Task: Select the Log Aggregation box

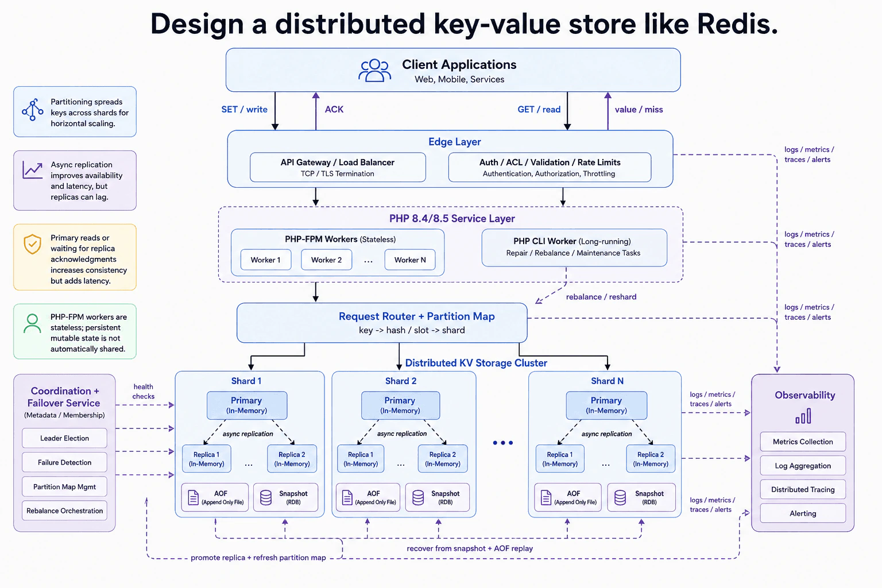Action: [803, 466]
